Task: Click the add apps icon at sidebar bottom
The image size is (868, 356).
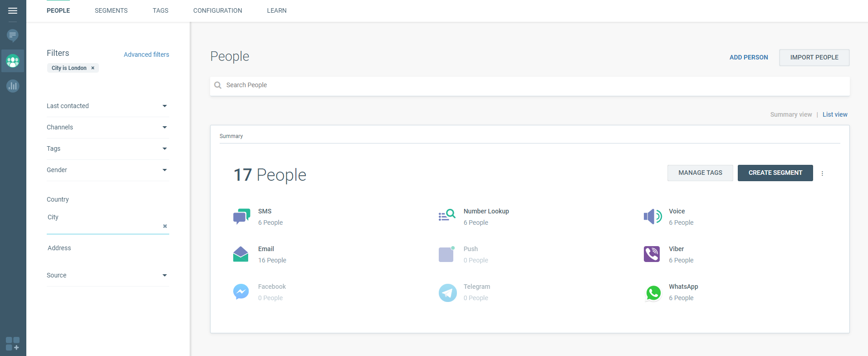Action: 13,344
